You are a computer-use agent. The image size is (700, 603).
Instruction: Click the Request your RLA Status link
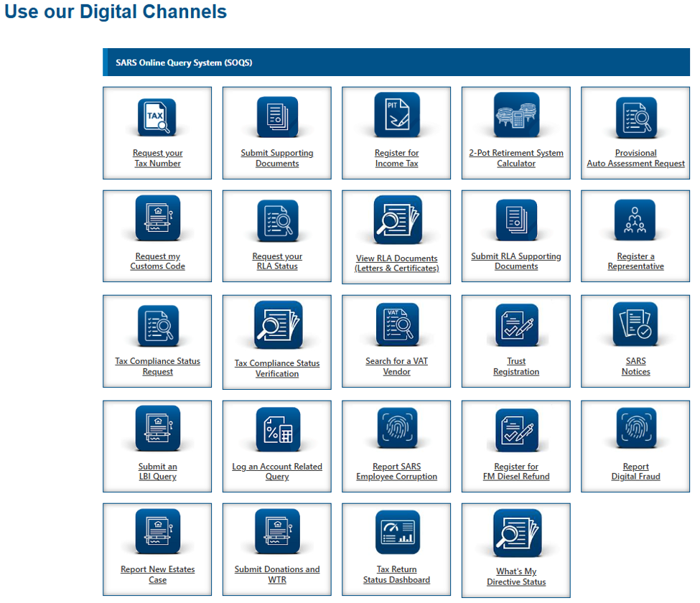point(277,261)
